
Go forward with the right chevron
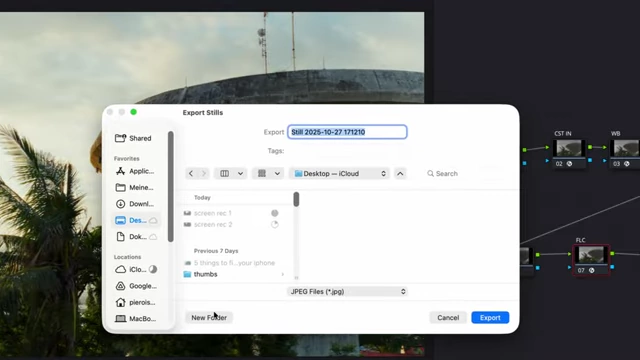pyautogui.click(x=204, y=173)
